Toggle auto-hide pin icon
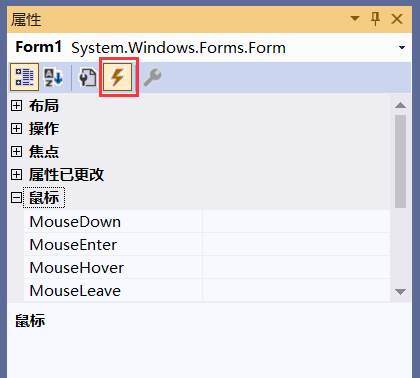Image resolution: width=420 pixels, height=378 pixels. coord(376,19)
